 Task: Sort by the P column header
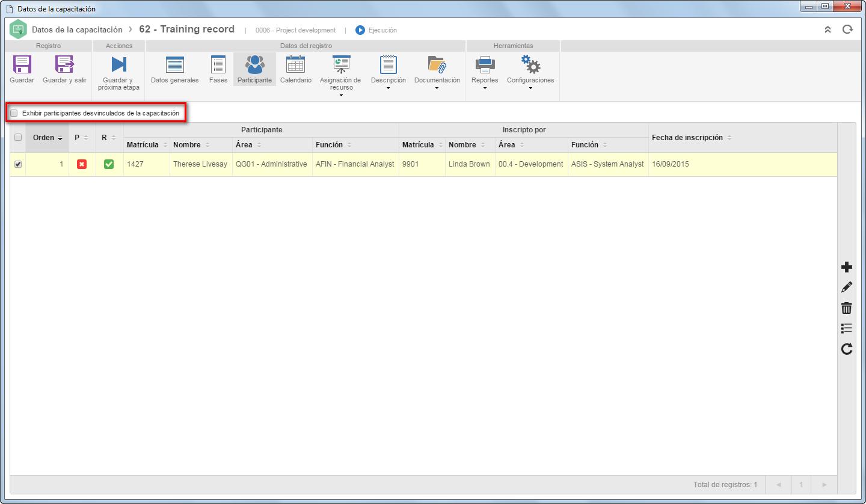click(82, 138)
